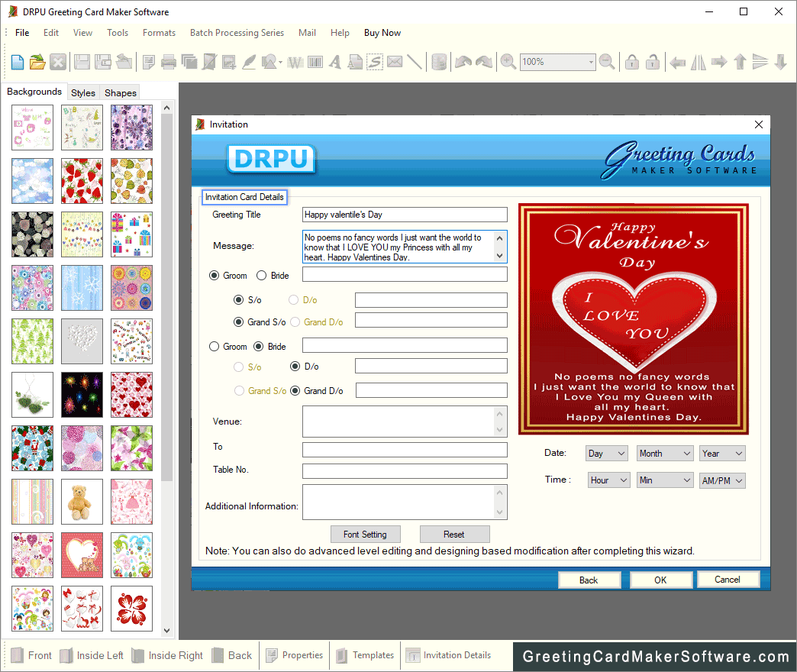Click the database cylinder icon

click(439, 62)
